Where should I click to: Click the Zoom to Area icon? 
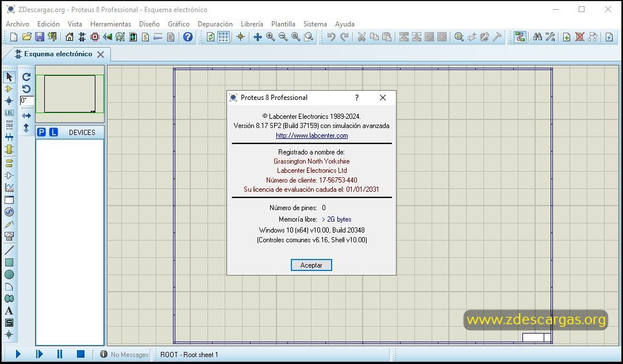pyautogui.click(x=309, y=37)
